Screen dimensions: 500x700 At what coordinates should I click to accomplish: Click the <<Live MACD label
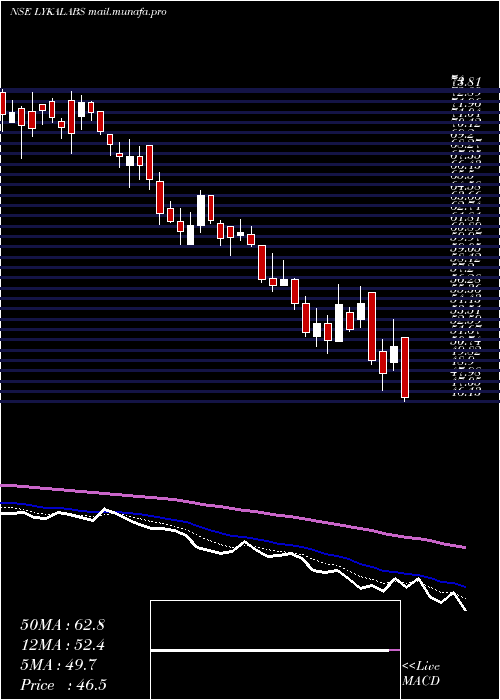[421, 674]
